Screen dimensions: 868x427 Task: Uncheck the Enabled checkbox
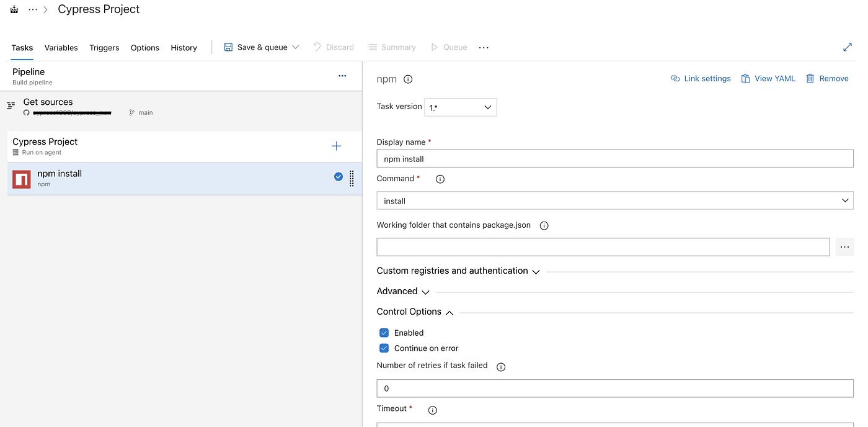pos(384,333)
